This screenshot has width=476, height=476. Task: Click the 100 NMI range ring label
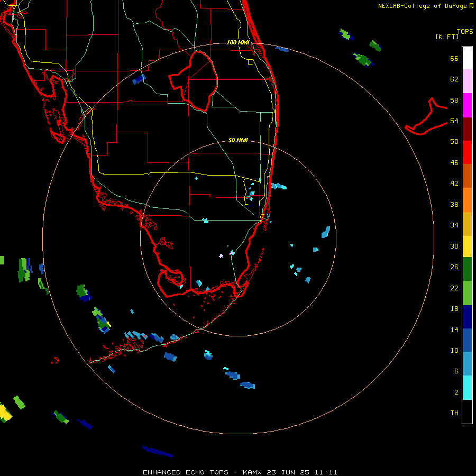point(238,42)
